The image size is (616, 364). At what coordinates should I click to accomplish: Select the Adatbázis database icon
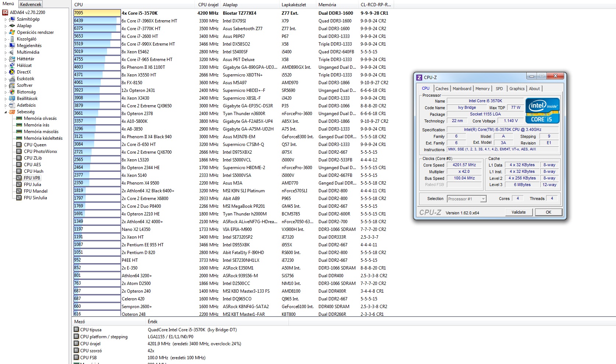(12, 105)
